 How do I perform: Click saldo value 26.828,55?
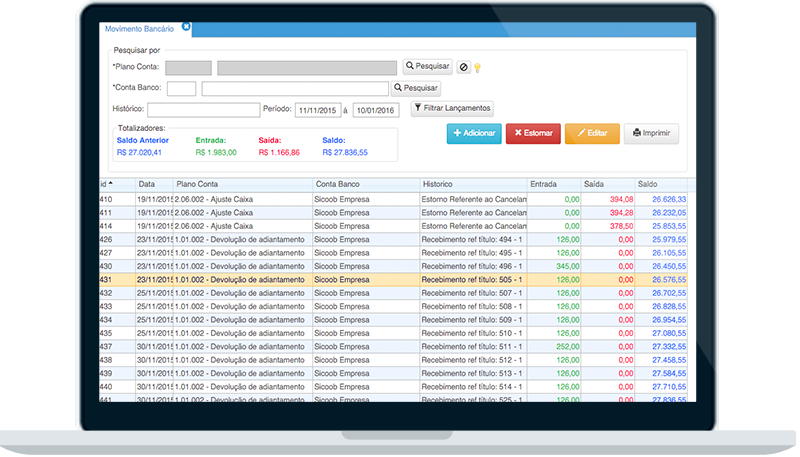(669, 307)
